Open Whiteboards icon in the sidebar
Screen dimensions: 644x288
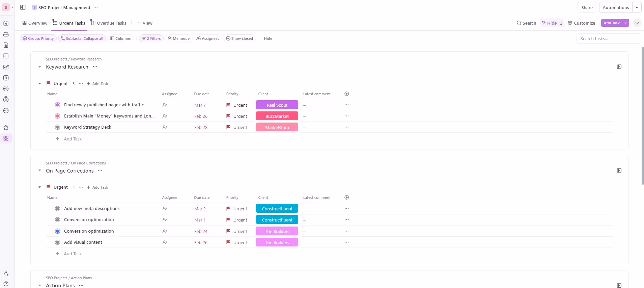(x=6, y=67)
